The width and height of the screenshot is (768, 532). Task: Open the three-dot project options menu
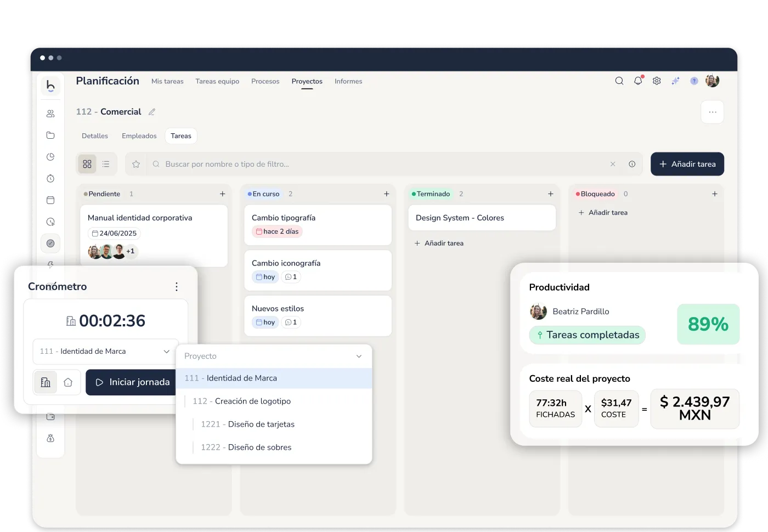coord(713,112)
